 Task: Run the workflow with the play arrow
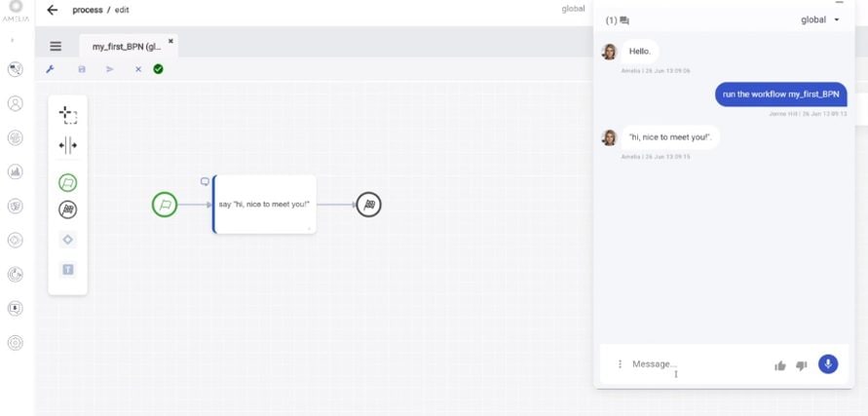click(109, 69)
